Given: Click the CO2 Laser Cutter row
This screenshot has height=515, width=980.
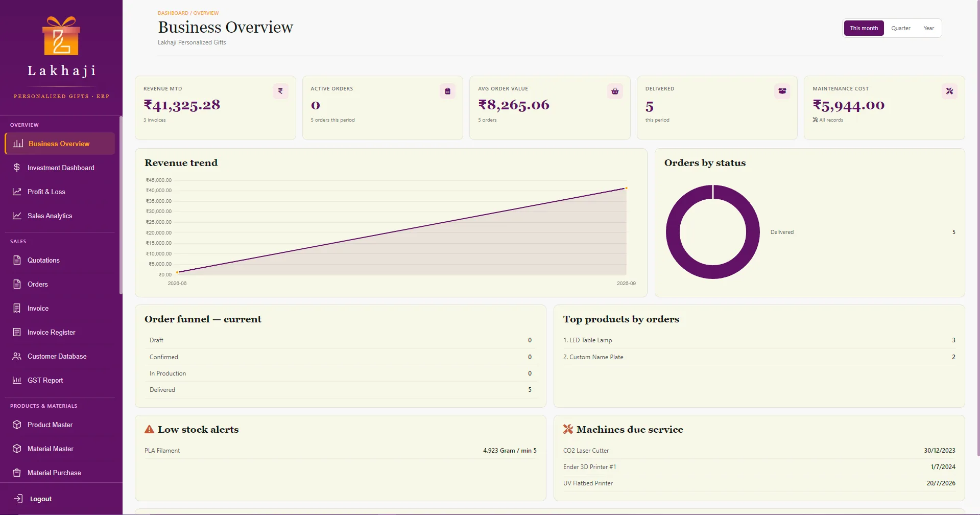Looking at the screenshot, I should [759, 451].
